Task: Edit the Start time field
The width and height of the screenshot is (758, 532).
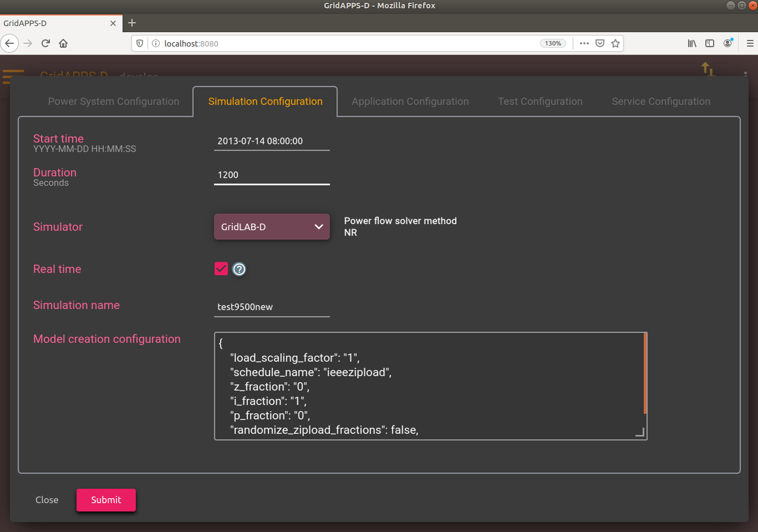Action: 272,141
